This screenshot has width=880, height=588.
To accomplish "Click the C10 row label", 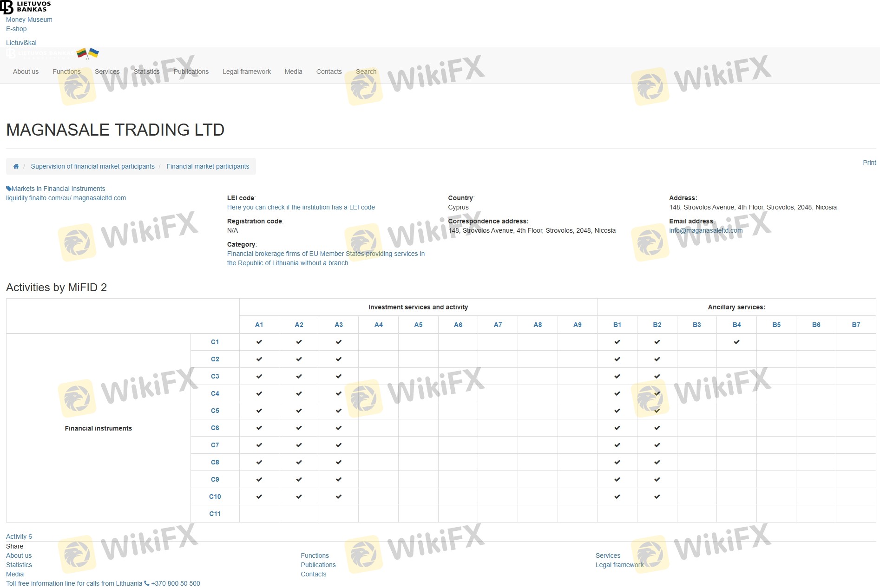I will coord(215,497).
